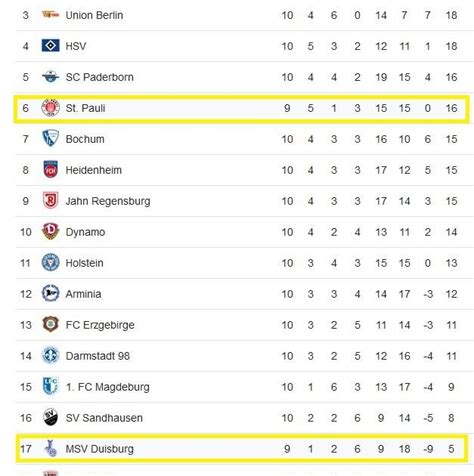The height and width of the screenshot is (476, 474).
Task: Open the 1. FC Magdeburg team link
Action: [107, 387]
